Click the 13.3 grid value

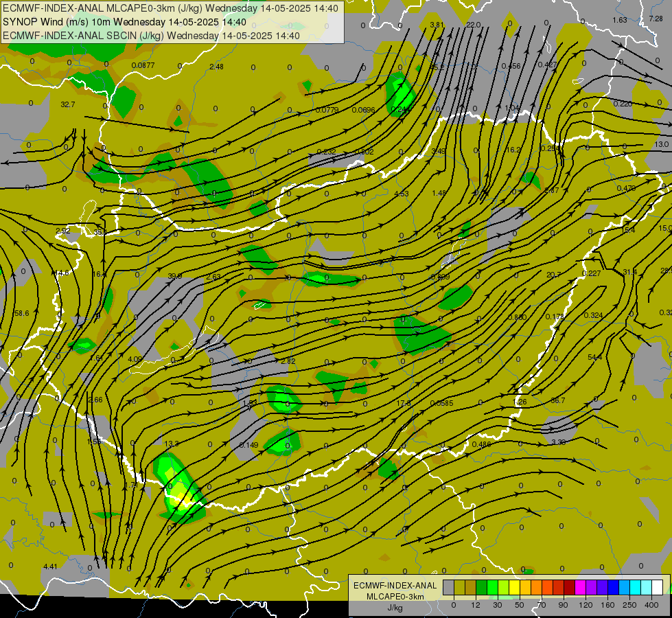pos(172,444)
